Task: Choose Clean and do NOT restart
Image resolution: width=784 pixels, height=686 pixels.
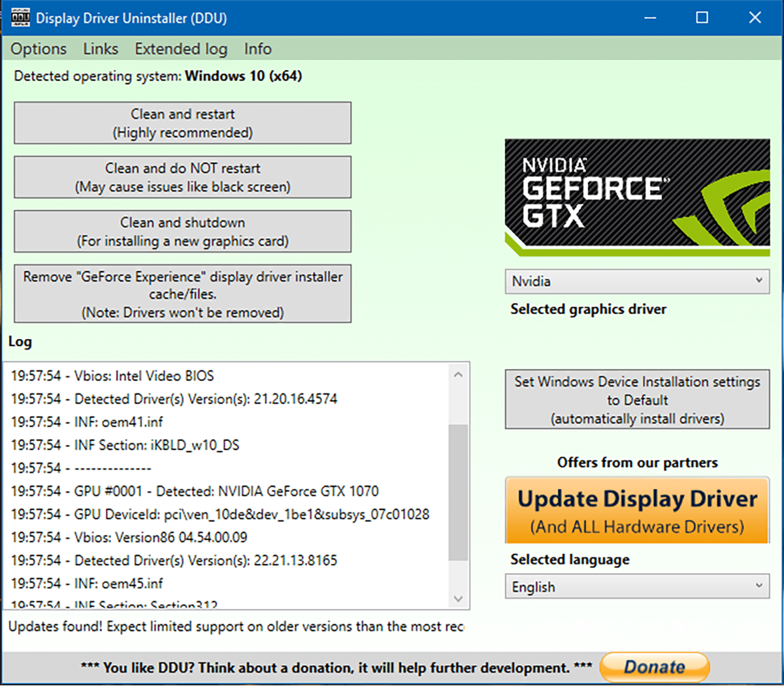Action: coord(182,177)
